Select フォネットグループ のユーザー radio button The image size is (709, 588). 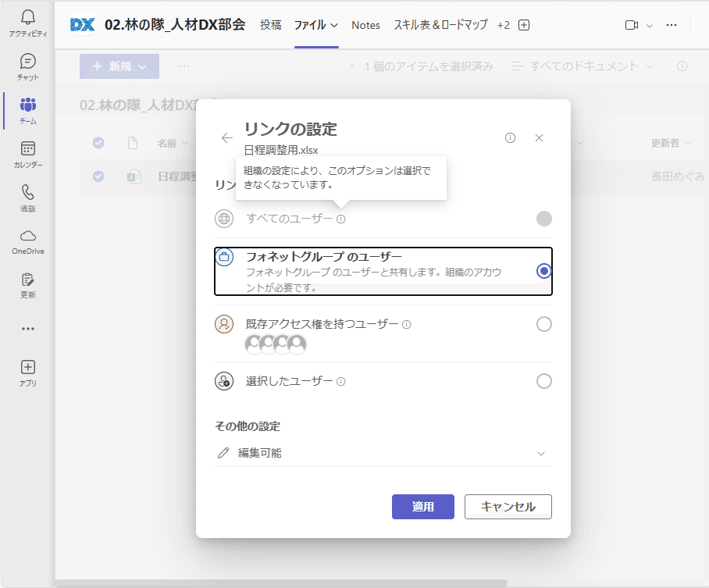(544, 271)
